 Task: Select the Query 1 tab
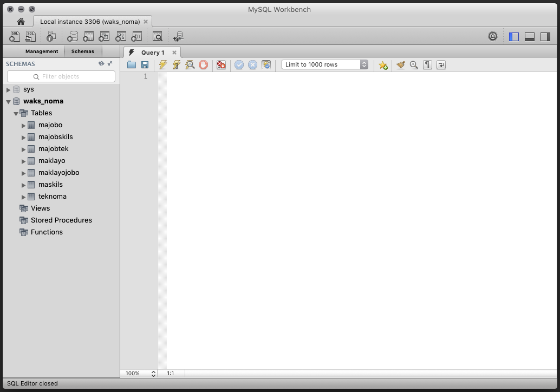pos(153,53)
